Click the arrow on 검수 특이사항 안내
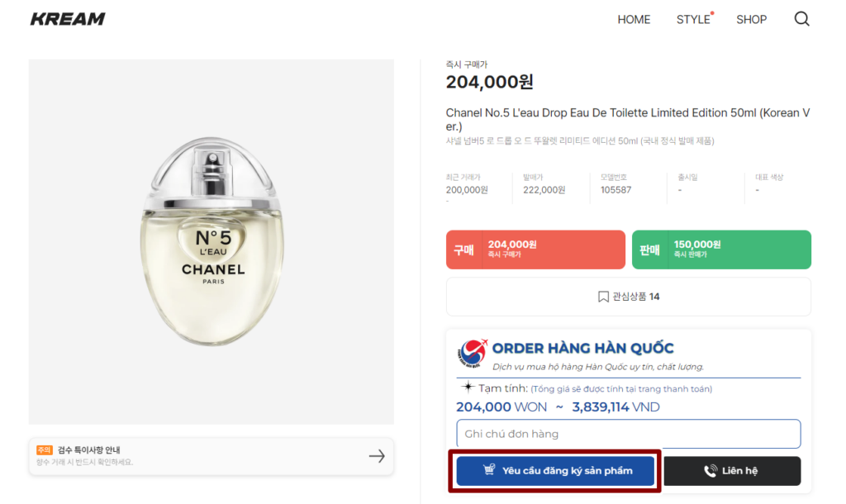Image resolution: width=846 pixels, height=504 pixels. 377,456
